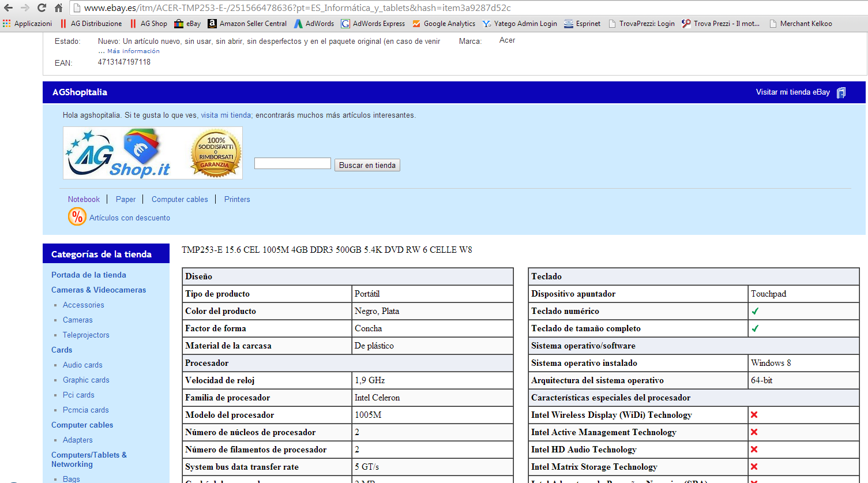
Task: Open the AdWords Express bookmark
Action: [x=373, y=24]
